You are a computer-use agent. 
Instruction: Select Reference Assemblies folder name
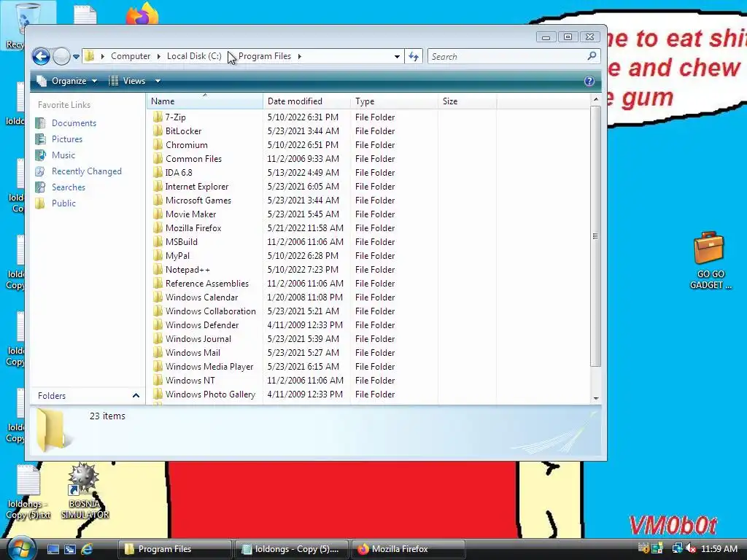coord(206,284)
